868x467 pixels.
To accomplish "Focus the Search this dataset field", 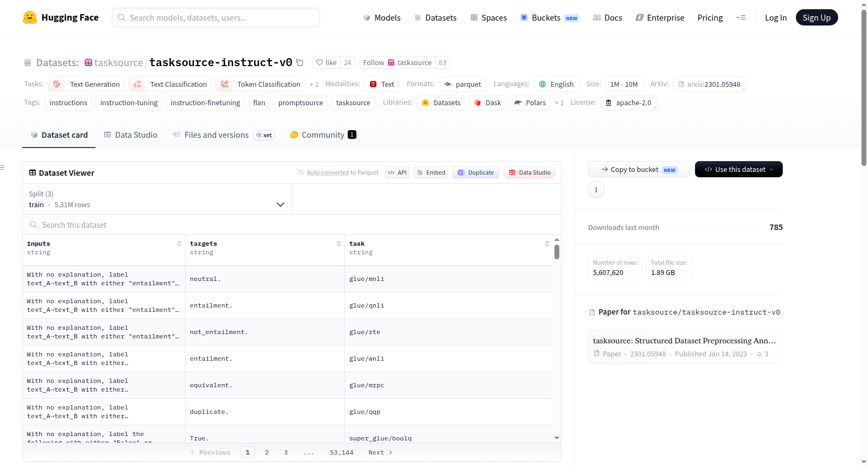I will [292, 225].
